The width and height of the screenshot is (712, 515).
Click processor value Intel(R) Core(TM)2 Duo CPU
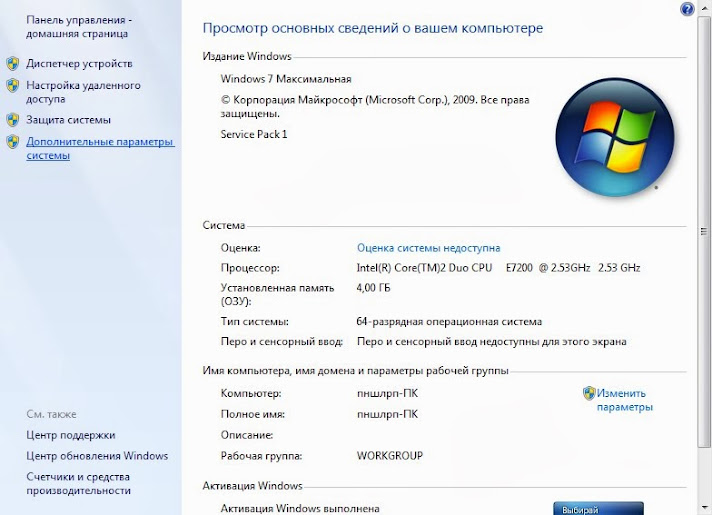click(498, 268)
